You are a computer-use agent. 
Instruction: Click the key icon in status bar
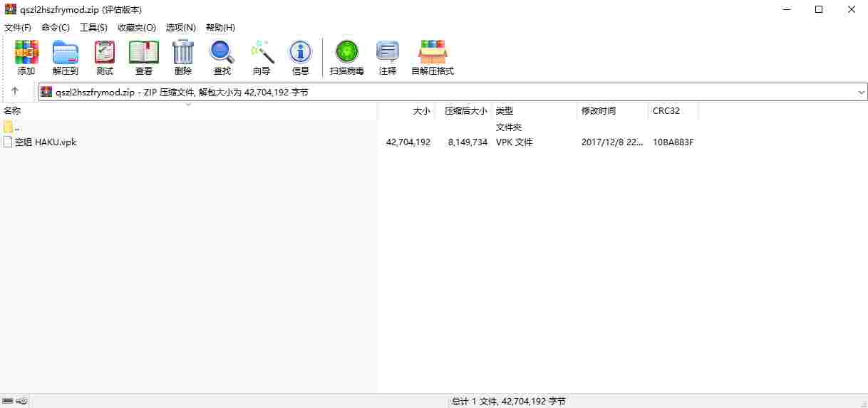(x=21, y=402)
